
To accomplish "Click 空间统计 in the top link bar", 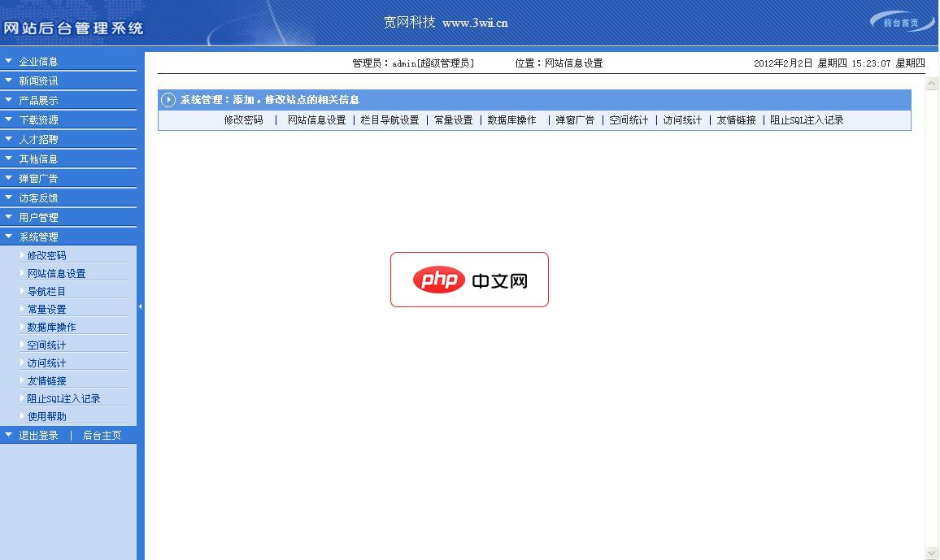I will 629,119.
